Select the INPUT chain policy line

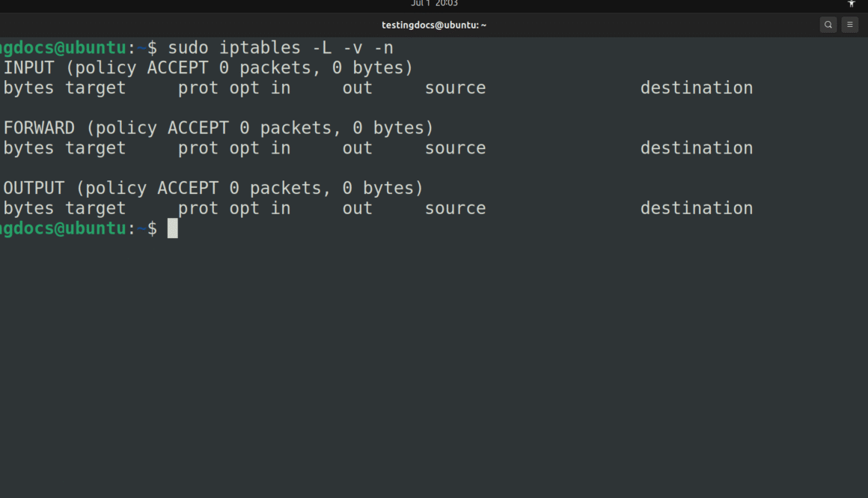click(208, 67)
